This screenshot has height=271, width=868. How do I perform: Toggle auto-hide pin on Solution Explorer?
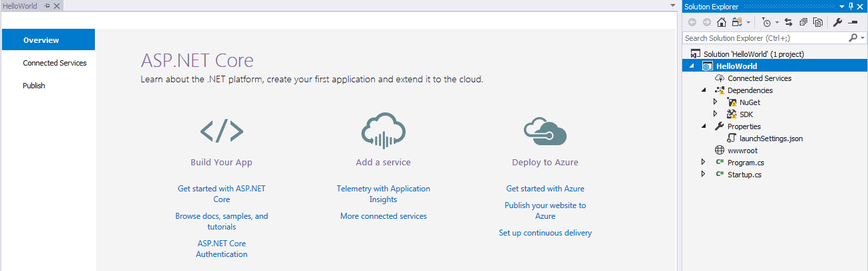pos(850,6)
